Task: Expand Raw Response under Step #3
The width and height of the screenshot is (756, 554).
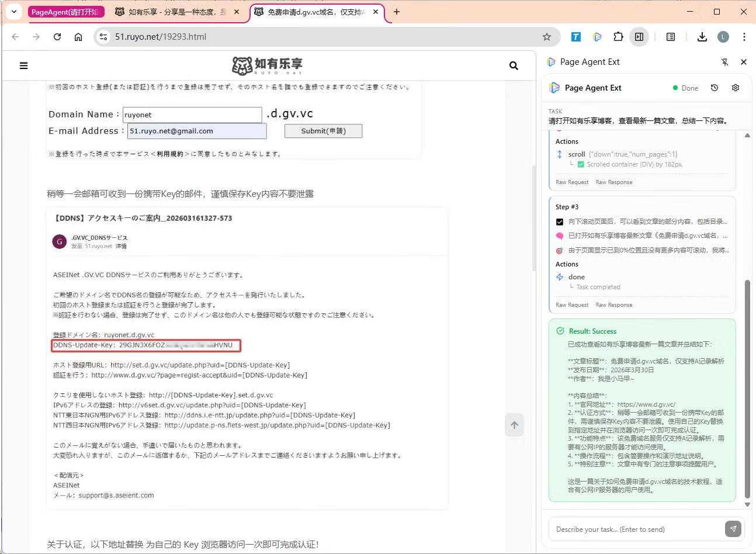Action: click(x=613, y=305)
